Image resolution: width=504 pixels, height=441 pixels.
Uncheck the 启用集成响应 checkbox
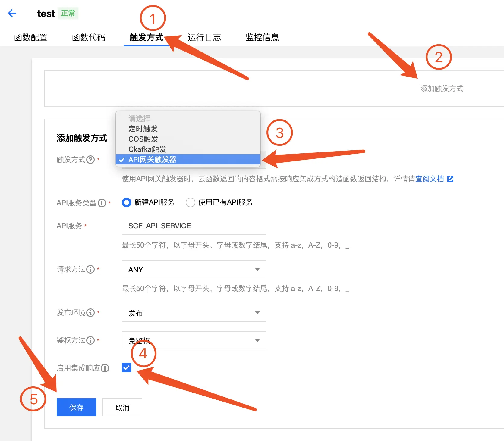[126, 367]
